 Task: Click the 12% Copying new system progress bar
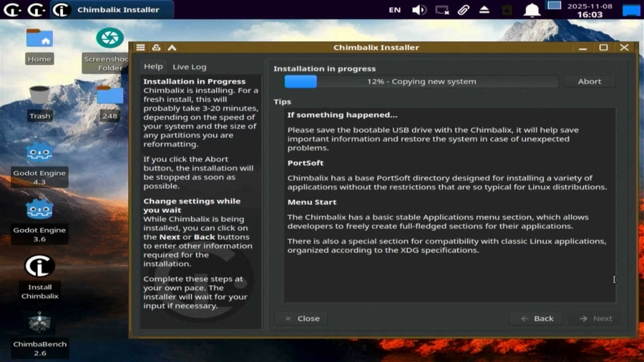point(421,82)
